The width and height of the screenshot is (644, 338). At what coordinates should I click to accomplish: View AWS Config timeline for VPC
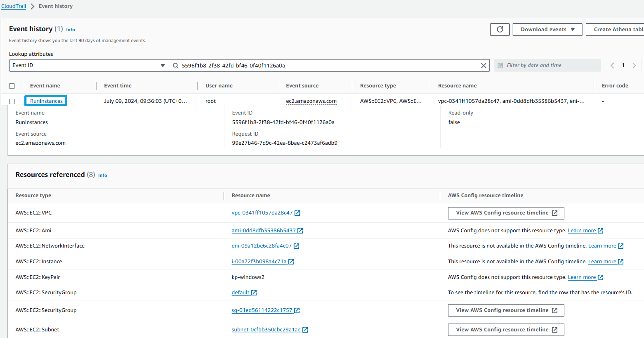(506, 213)
